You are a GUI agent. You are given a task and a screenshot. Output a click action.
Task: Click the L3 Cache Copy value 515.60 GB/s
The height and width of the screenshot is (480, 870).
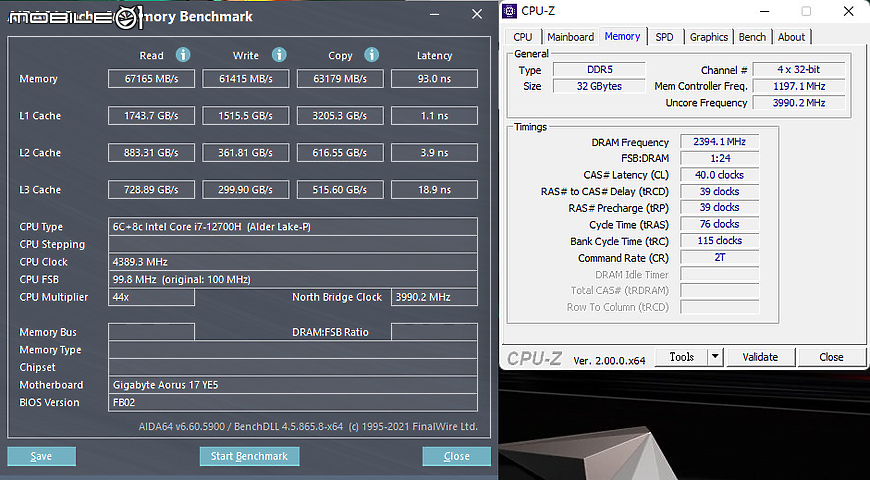point(340,190)
